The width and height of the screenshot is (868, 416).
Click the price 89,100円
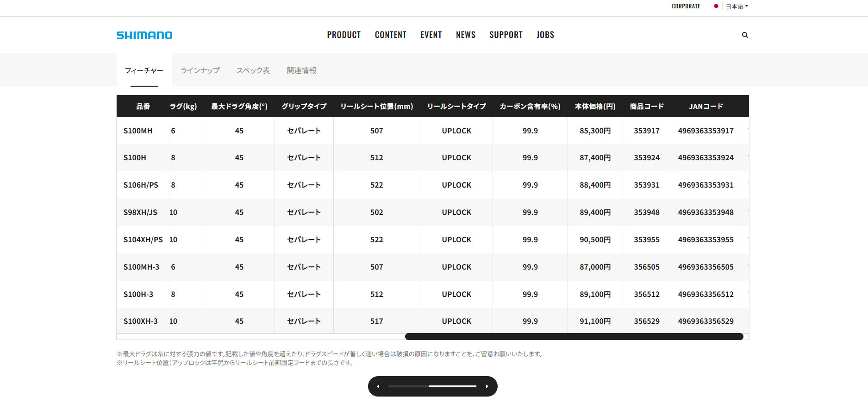click(595, 295)
